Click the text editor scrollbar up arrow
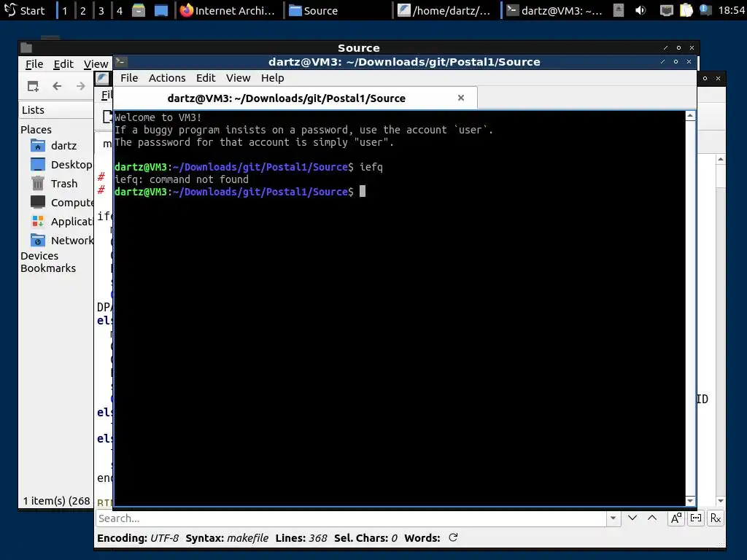 point(720,160)
